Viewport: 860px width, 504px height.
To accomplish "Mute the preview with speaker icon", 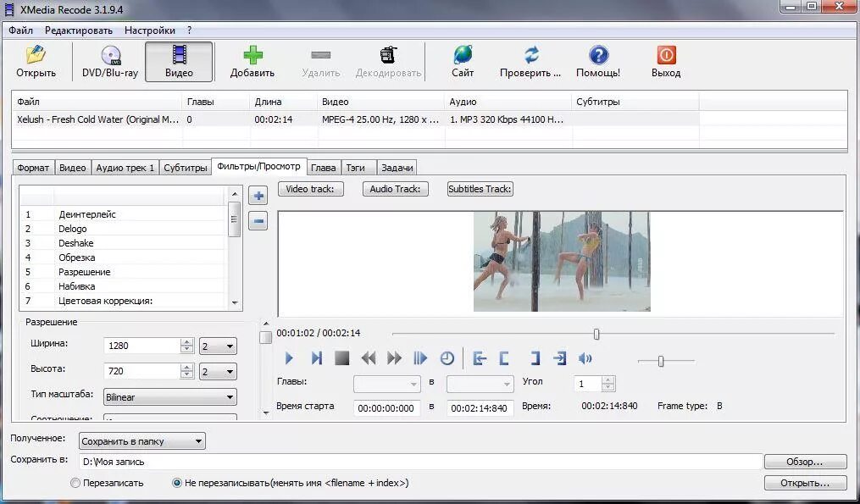I will point(585,358).
